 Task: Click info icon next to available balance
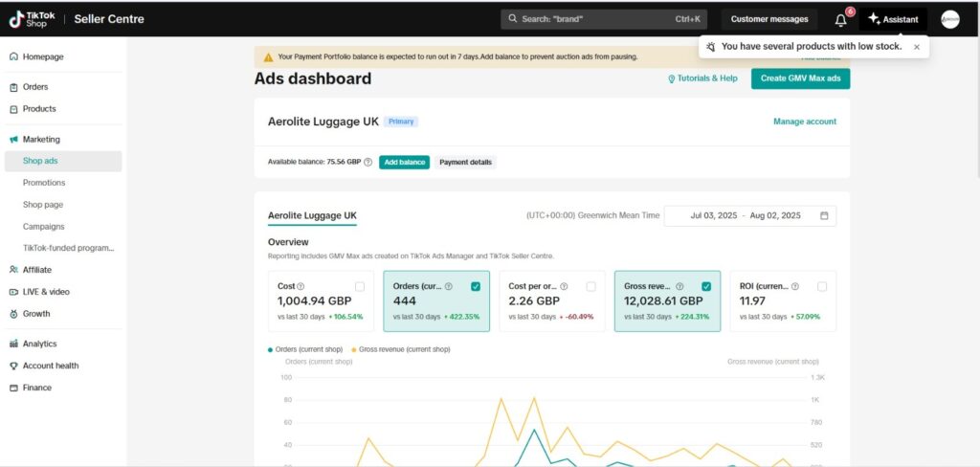pos(368,163)
